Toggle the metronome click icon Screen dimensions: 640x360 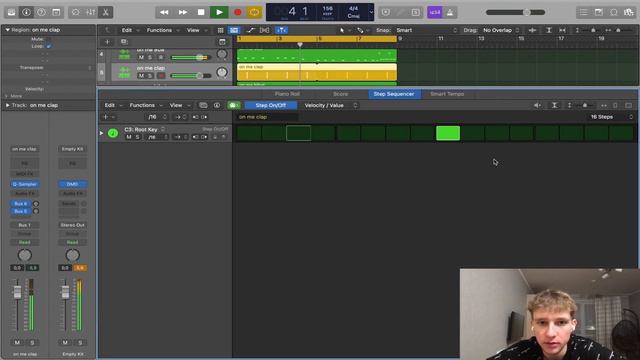(450, 12)
